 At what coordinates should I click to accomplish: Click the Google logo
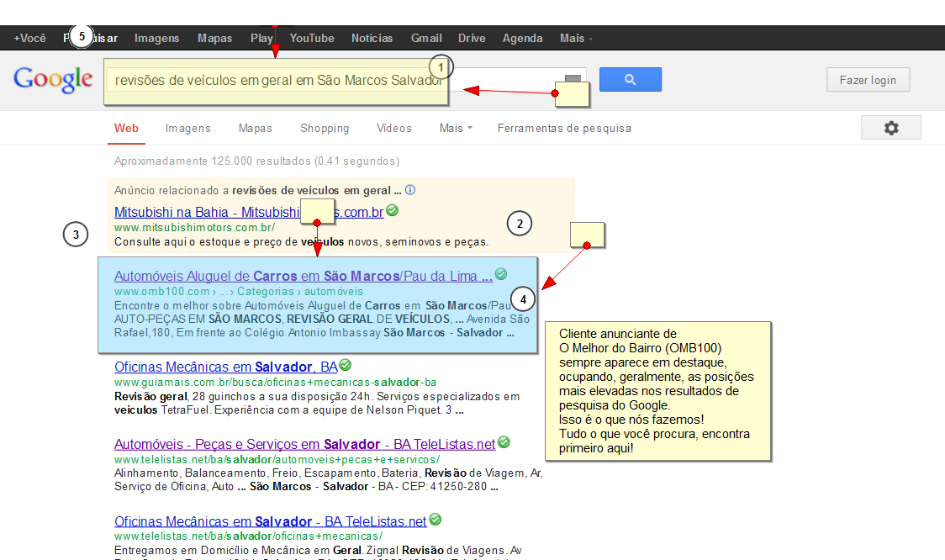point(53,80)
